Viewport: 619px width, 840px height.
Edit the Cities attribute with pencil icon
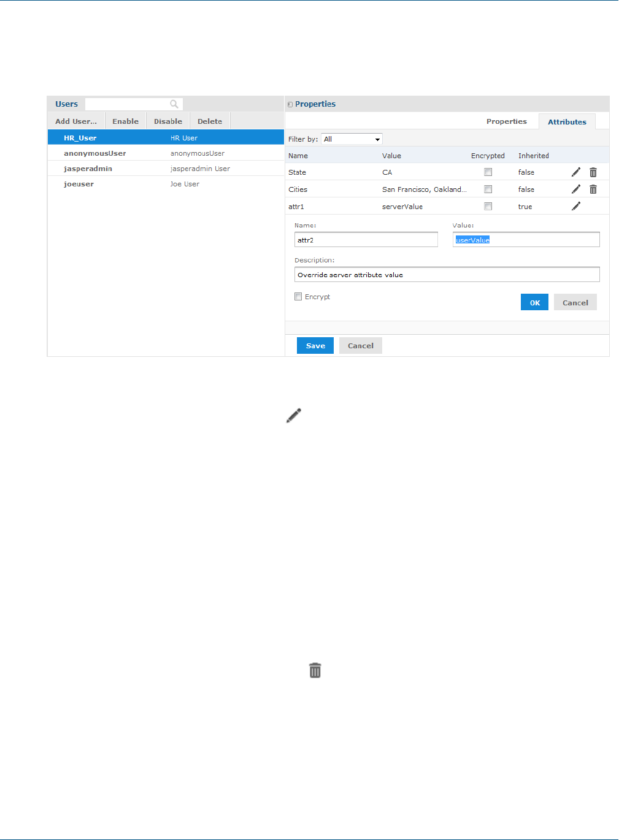576,189
